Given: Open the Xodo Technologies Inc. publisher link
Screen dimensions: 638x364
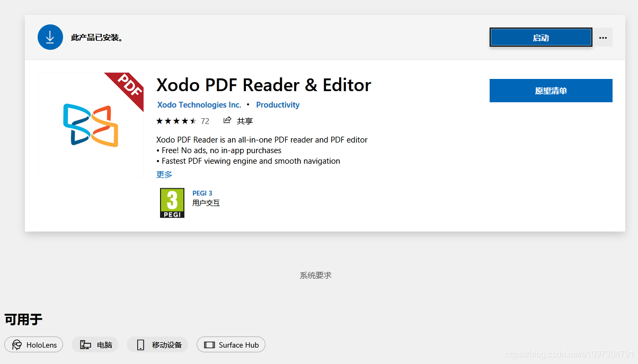Looking at the screenshot, I should pyautogui.click(x=199, y=105).
